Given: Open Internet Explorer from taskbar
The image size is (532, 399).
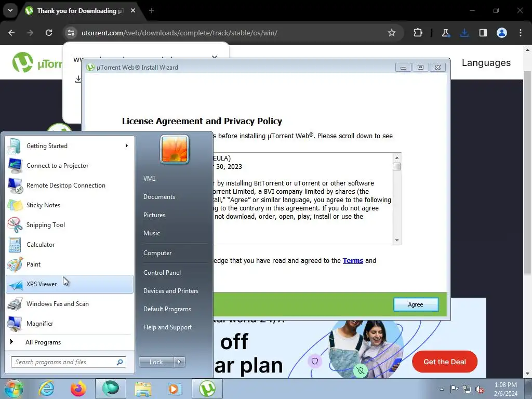Looking at the screenshot, I should [46, 389].
